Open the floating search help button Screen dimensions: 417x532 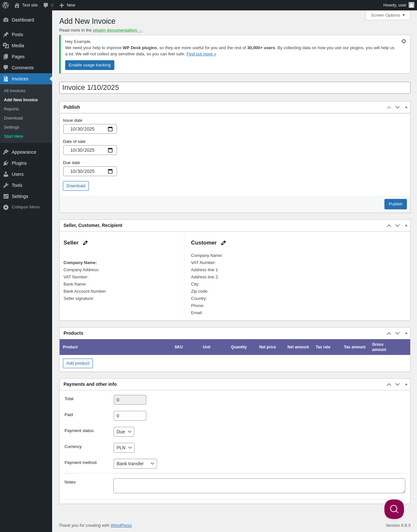pos(394,509)
